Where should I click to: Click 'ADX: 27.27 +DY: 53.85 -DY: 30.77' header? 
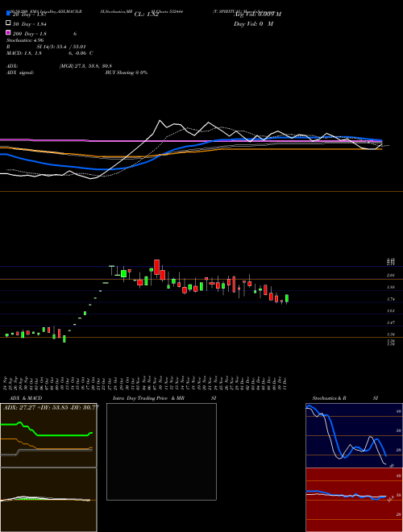click(51, 407)
